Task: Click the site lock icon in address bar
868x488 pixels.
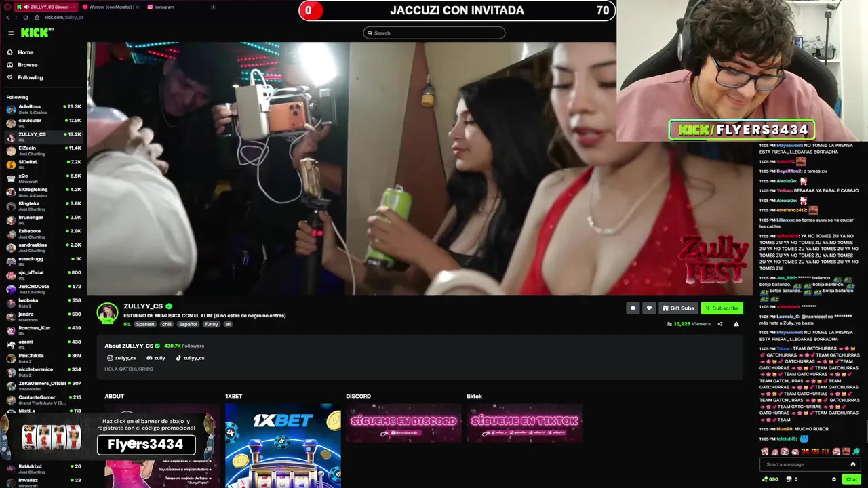Action: coord(37,17)
